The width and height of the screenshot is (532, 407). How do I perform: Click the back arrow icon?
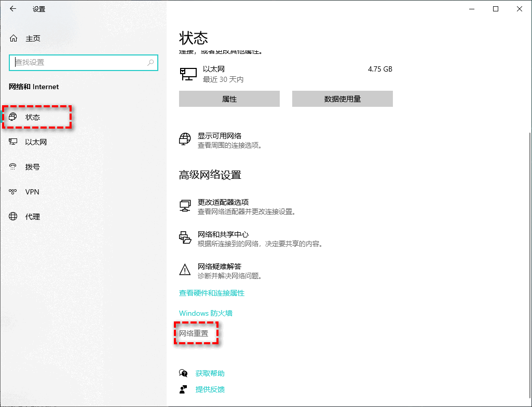[13, 9]
